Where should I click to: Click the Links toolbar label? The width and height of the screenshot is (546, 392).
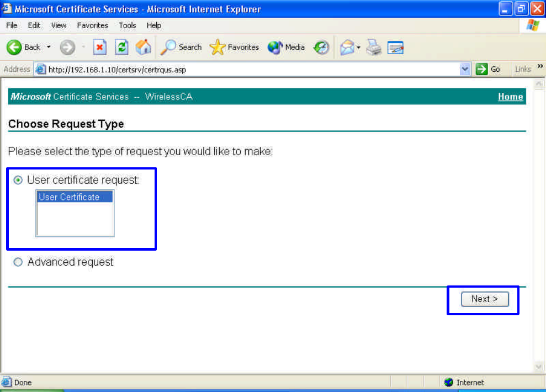click(x=523, y=69)
